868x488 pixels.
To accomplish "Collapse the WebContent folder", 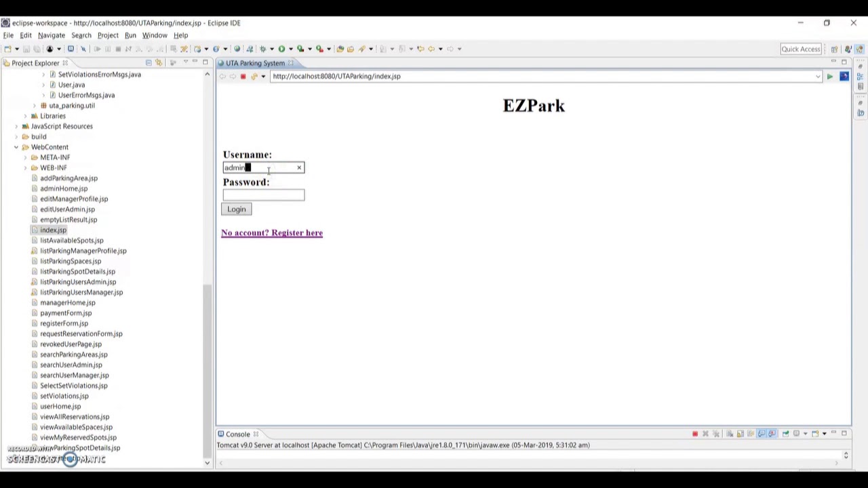I will tap(16, 147).
